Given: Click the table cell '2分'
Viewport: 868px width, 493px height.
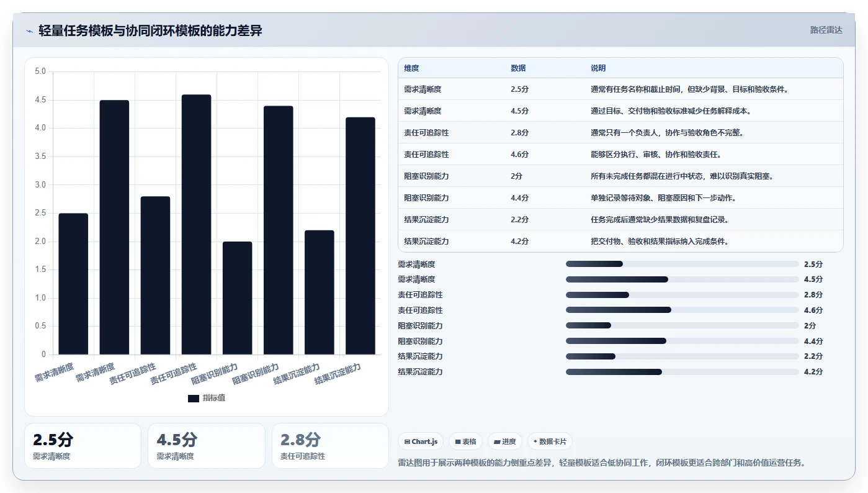Looking at the screenshot, I should pyautogui.click(x=517, y=176).
